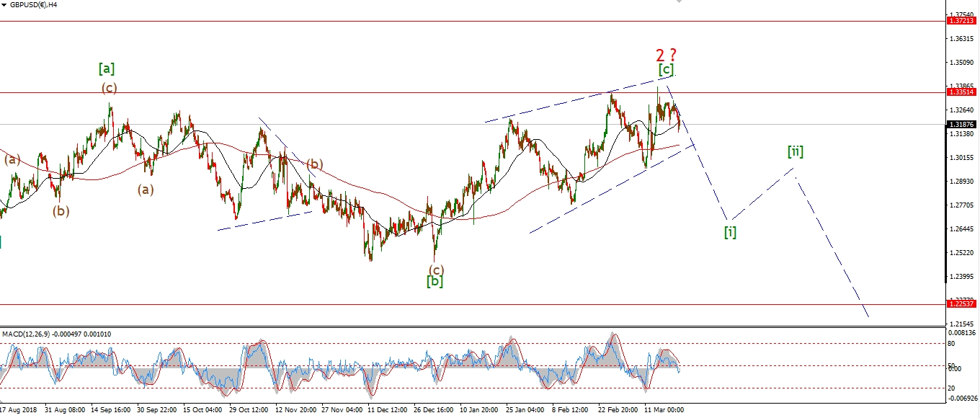
Task: Click the current price tag 1.31876
Action: coord(962,124)
